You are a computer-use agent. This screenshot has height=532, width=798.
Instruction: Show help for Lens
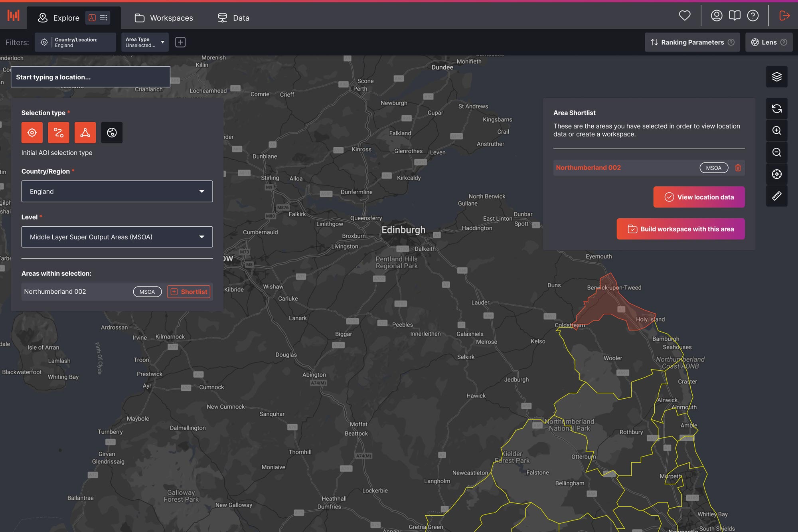point(784,42)
